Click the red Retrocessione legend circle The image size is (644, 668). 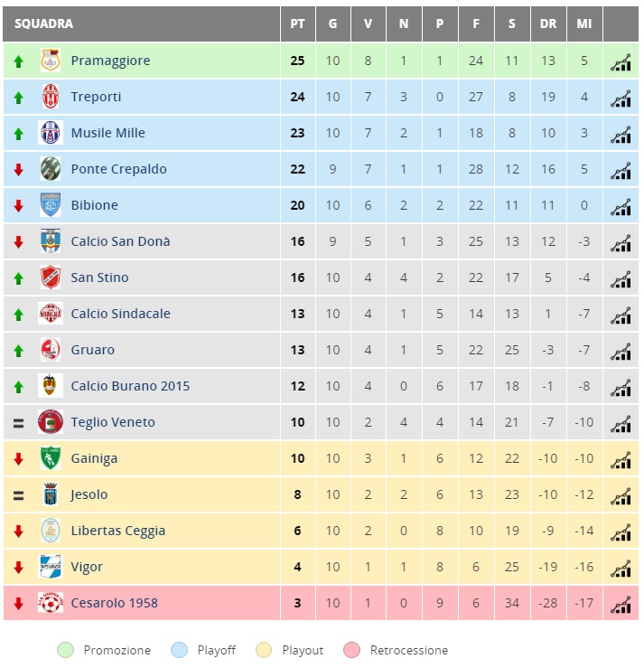352,650
